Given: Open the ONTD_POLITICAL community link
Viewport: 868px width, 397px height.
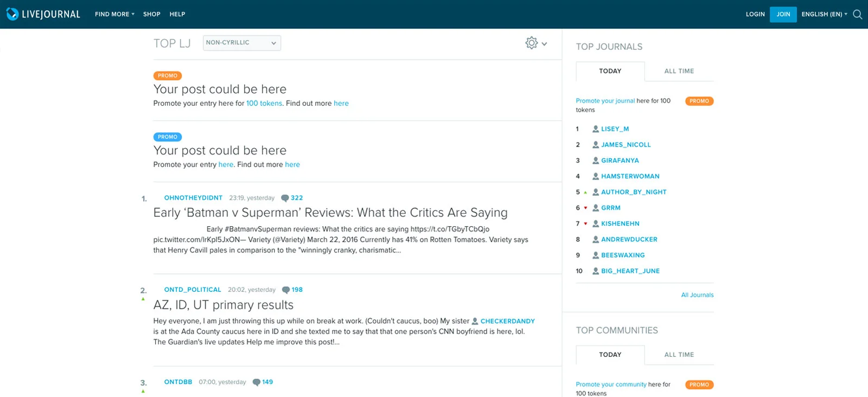Looking at the screenshot, I should tap(193, 290).
